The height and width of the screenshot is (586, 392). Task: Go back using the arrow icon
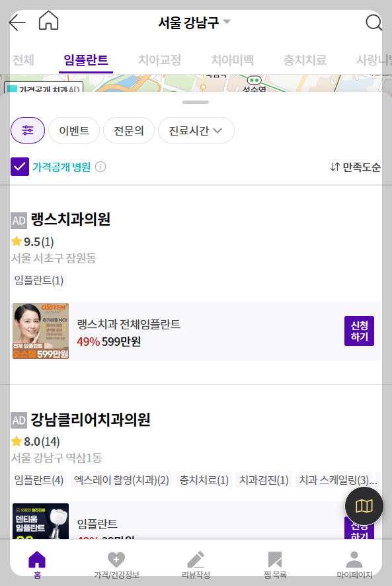[16, 22]
